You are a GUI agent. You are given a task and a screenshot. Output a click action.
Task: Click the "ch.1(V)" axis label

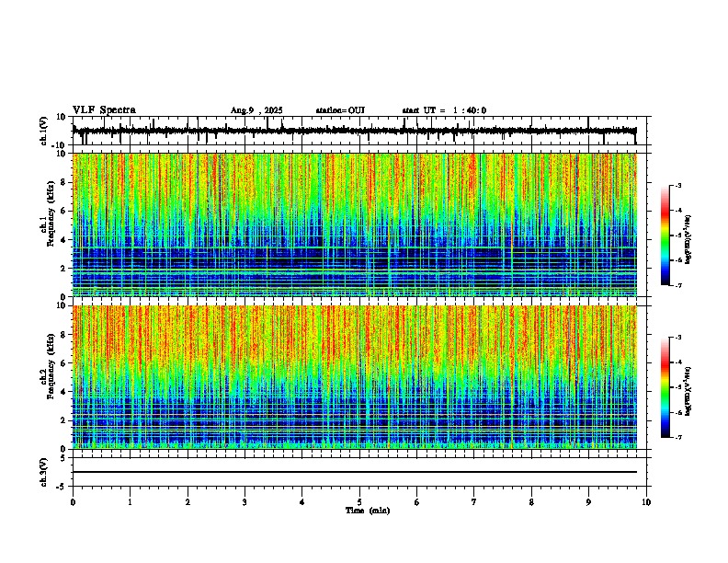pos(44,131)
